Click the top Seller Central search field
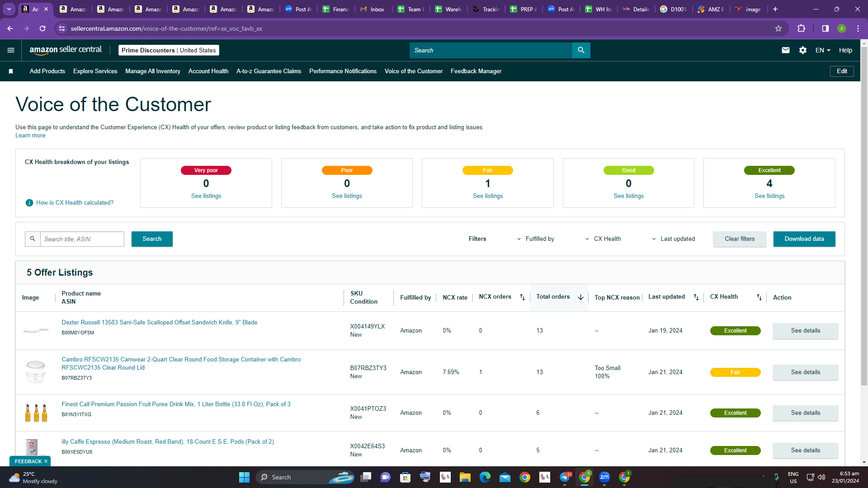This screenshot has height=488, width=868. [491, 50]
